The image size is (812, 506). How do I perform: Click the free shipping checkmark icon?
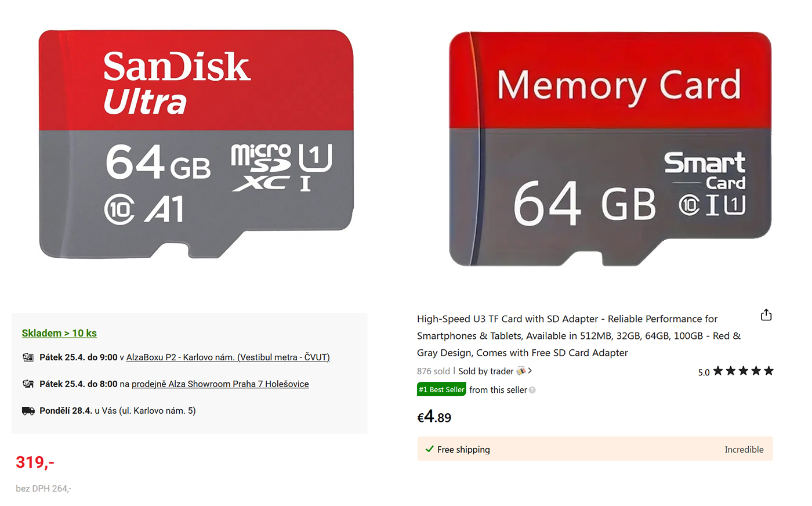429,449
